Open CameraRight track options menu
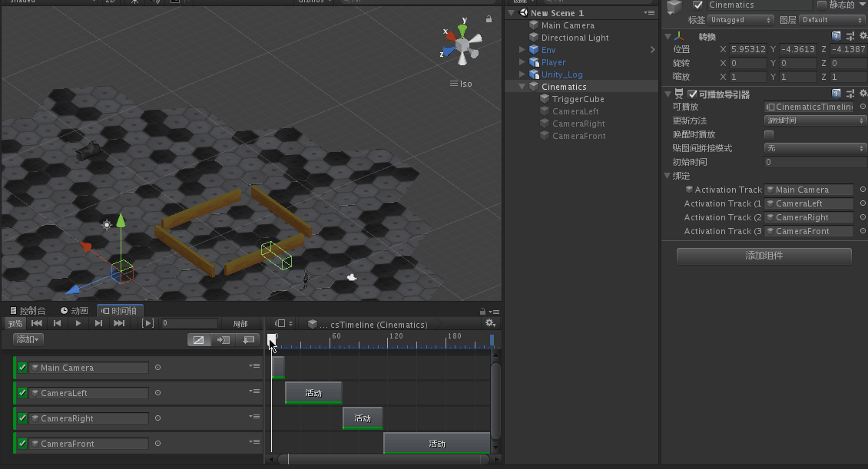The width and height of the screenshot is (868, 469). point(255,417)
